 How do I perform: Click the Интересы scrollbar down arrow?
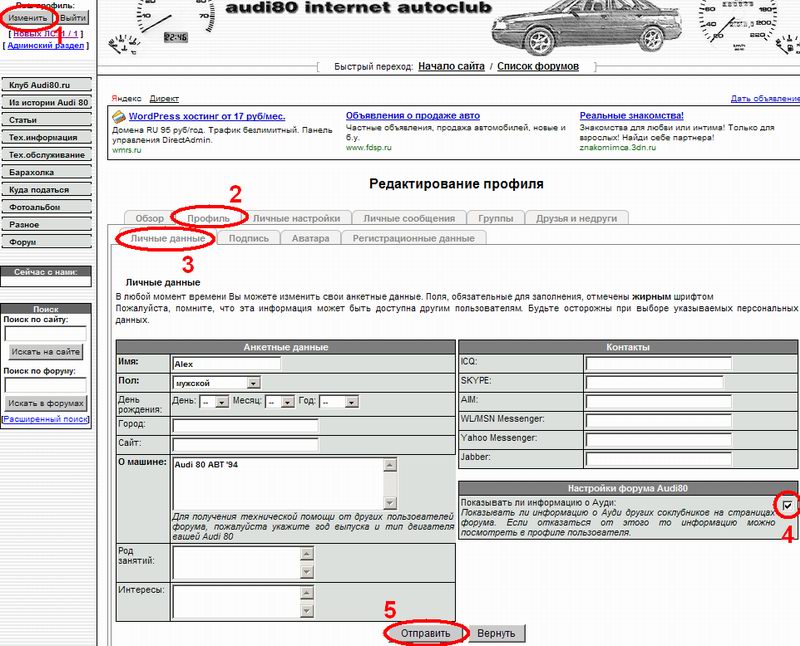(307, 610)
